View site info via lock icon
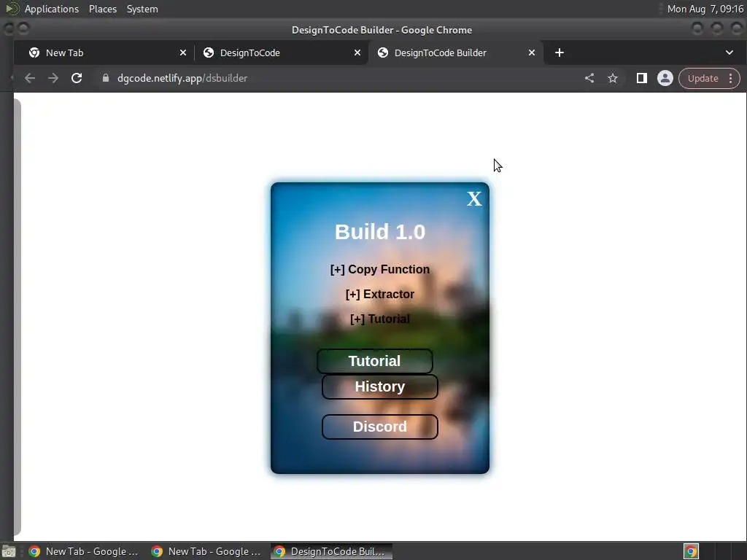 pos(105,78)
